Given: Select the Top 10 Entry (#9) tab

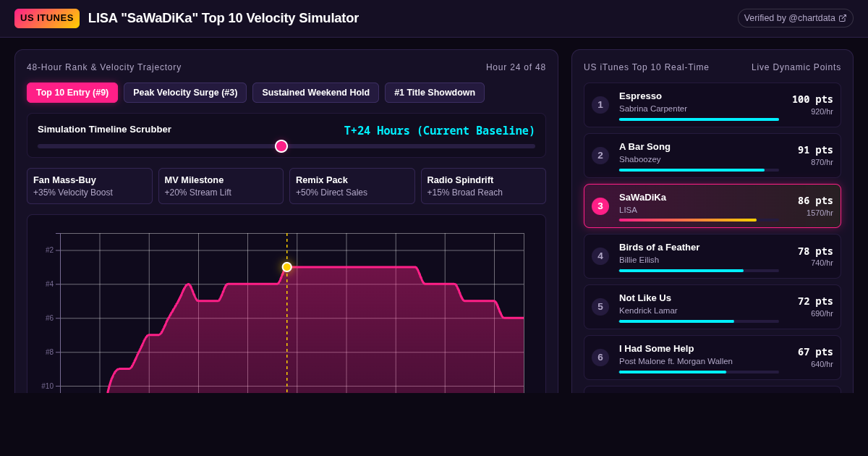Looking at the screenshot, I should [x=72, y=93].
